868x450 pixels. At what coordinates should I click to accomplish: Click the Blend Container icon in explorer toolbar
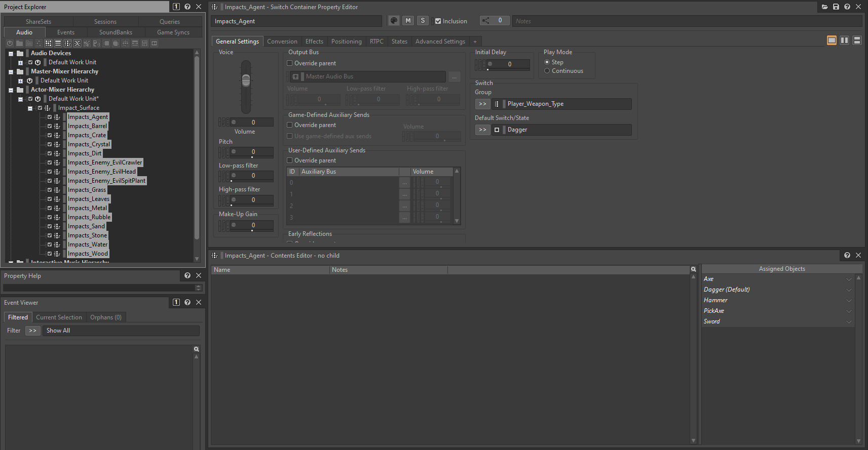click(77, 43)
